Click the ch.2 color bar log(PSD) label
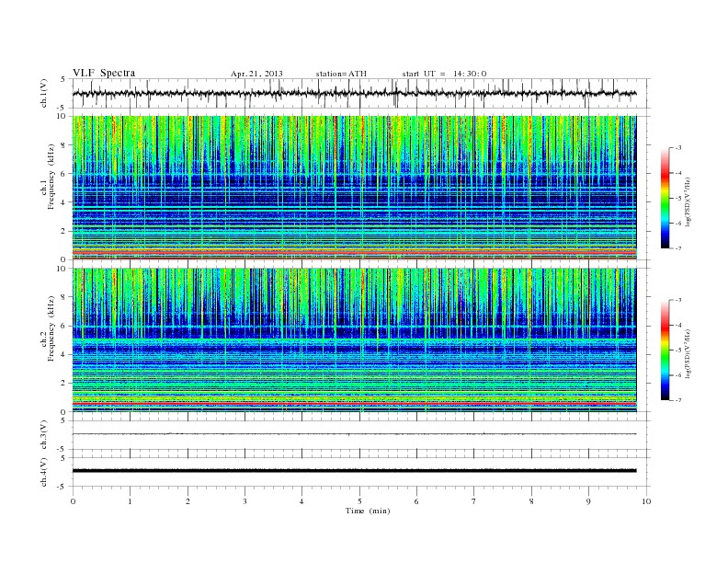Screen dimensions: 728x563 pyautogui.click(x=688, y=354)
